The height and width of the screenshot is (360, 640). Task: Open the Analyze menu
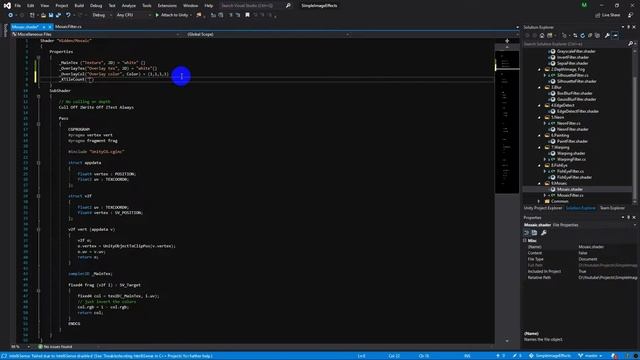coord(129,6)
